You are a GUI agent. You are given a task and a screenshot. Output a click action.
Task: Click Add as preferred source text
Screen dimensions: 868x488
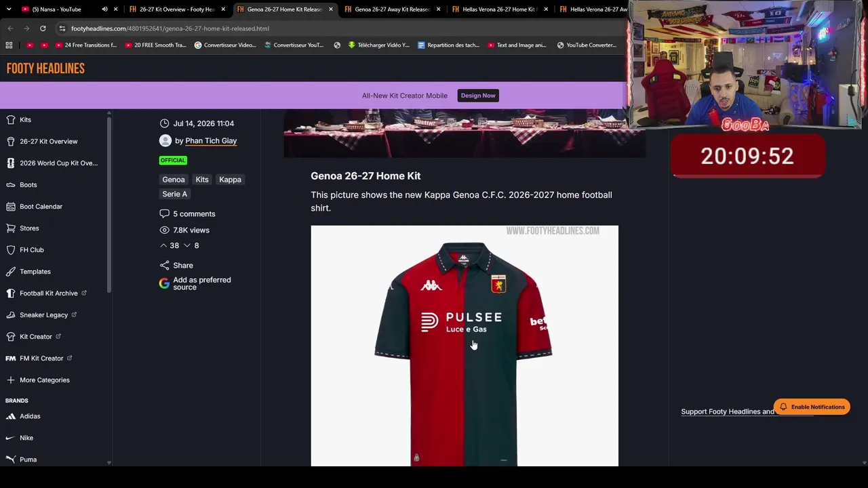click(x=202, y=283)
